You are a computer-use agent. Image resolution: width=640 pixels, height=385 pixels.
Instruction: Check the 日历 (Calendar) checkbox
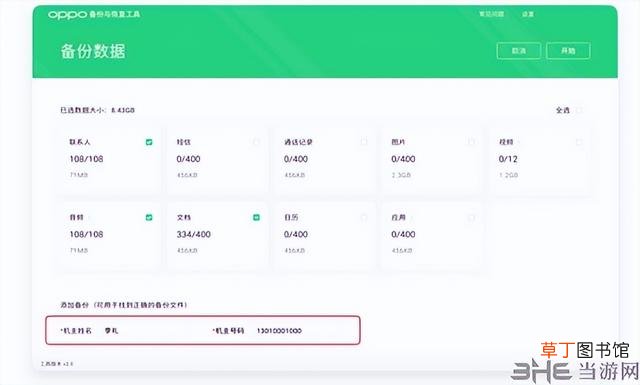pyautogui.click(x=364, y=218)
